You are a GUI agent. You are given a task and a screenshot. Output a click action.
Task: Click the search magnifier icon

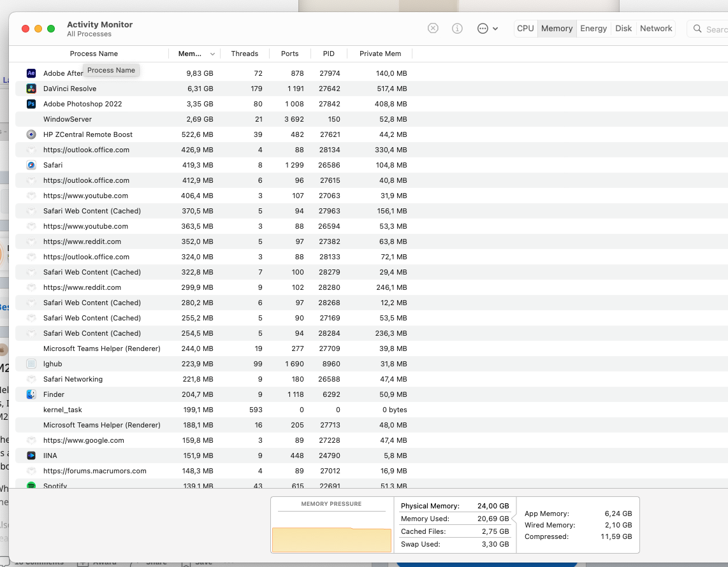697,29
